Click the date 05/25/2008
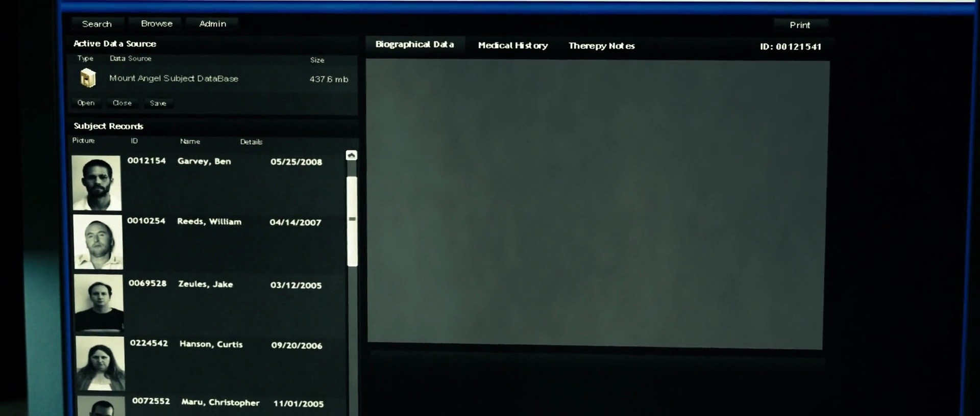Screen dimensions: 980x416 pos(296,162)
